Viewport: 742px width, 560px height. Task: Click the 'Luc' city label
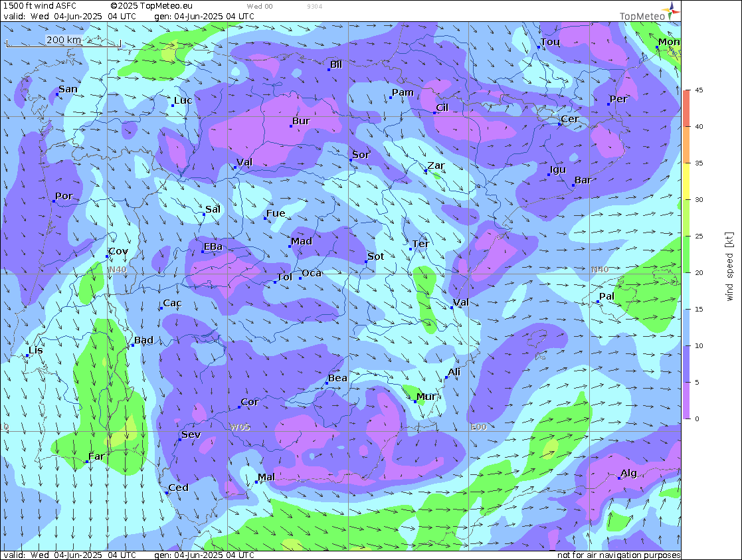pos(183,100)
